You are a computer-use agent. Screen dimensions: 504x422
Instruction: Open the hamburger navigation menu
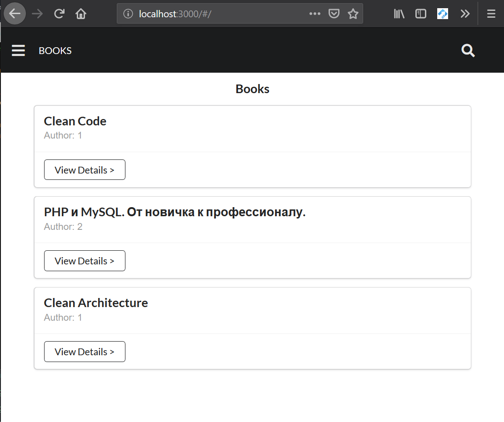(18, 50)
